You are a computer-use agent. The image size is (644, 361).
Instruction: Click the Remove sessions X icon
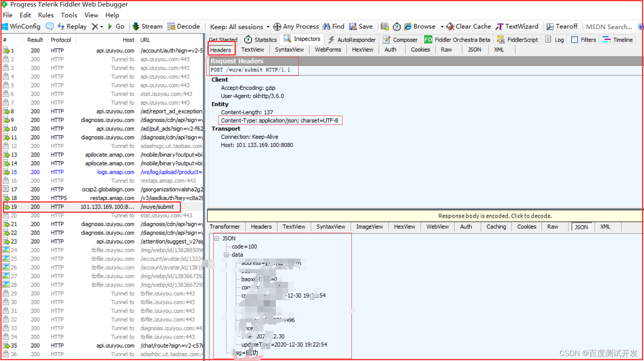tap(95, 27)
